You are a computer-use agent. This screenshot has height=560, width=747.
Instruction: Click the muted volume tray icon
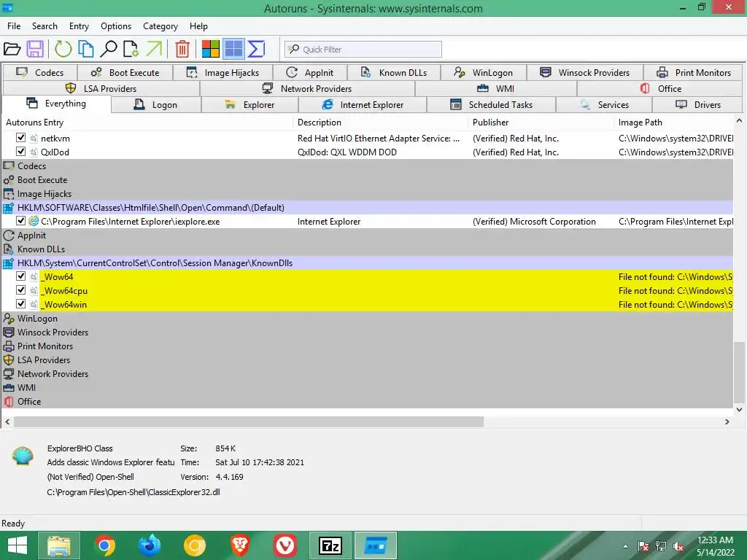pos(678,546)
